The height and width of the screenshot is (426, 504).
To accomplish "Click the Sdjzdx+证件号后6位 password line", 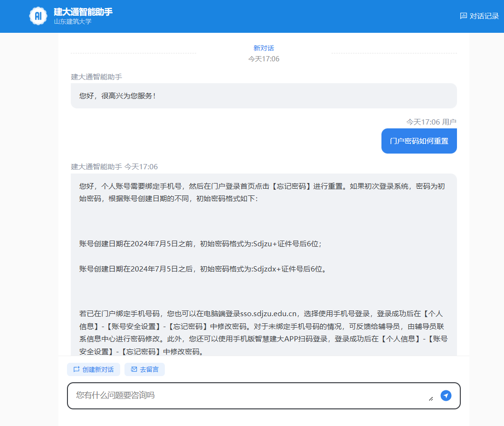I will click(x=203, y=269).
